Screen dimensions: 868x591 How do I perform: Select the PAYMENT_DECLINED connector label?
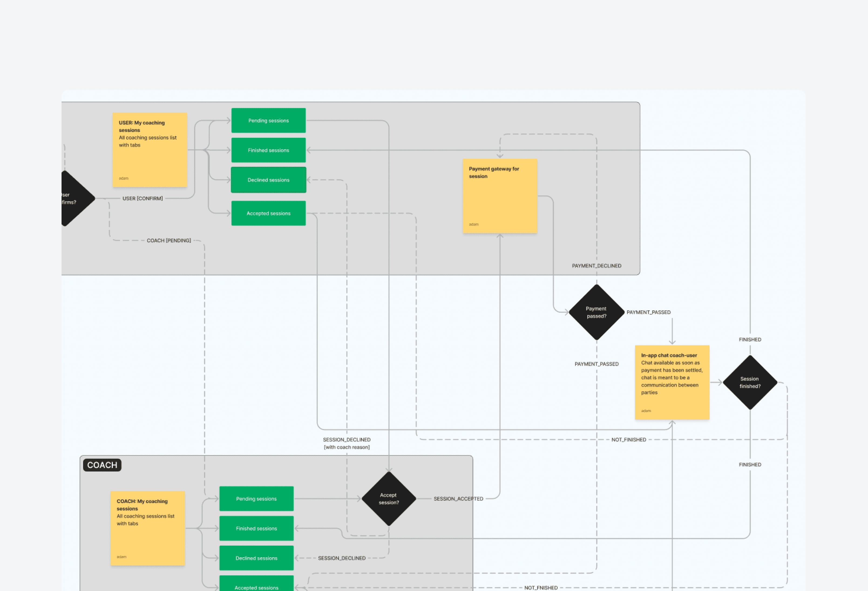(596, 266)
